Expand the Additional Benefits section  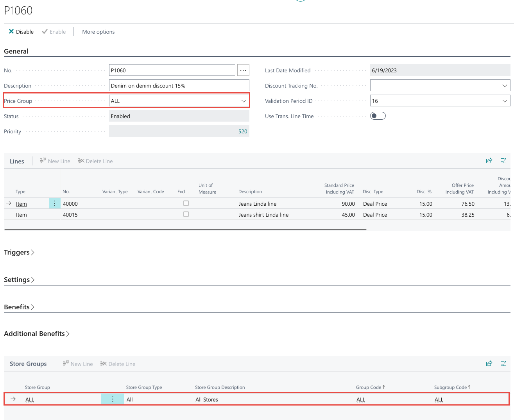tap(37, 334)
